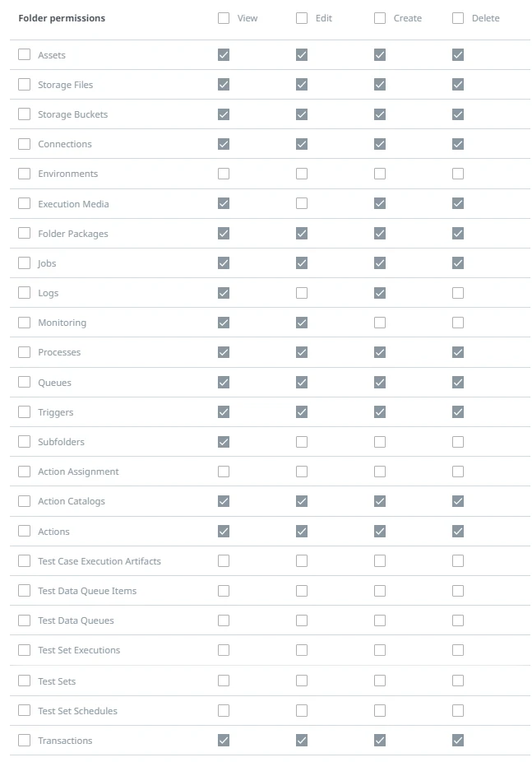Viewport: 532px width, 762px height.
Task: Check the View column header checkbox
Action: tap(224, 18)
